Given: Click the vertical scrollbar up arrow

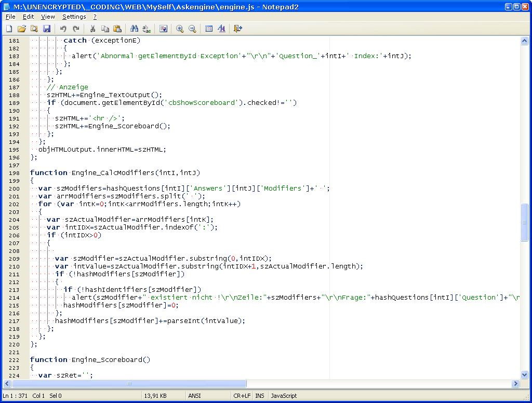Looking at the screenshot, I should [524, 41].
